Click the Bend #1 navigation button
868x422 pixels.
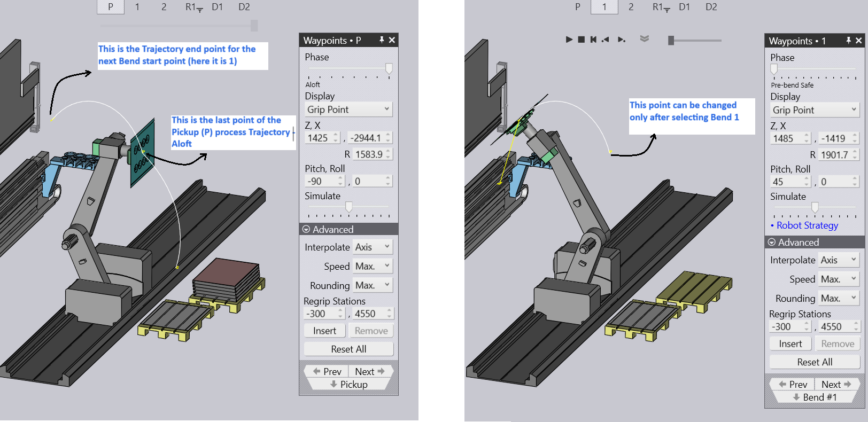[x=815, y=397]
